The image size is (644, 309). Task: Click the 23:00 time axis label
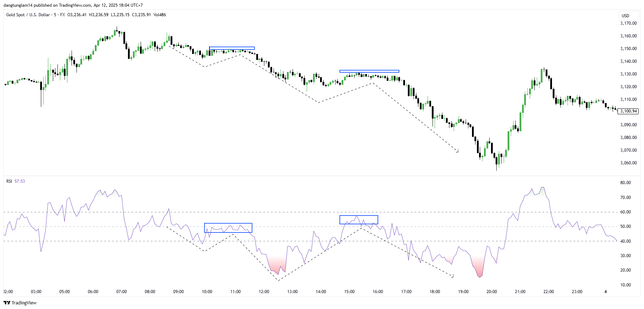[x=577, y=292]
